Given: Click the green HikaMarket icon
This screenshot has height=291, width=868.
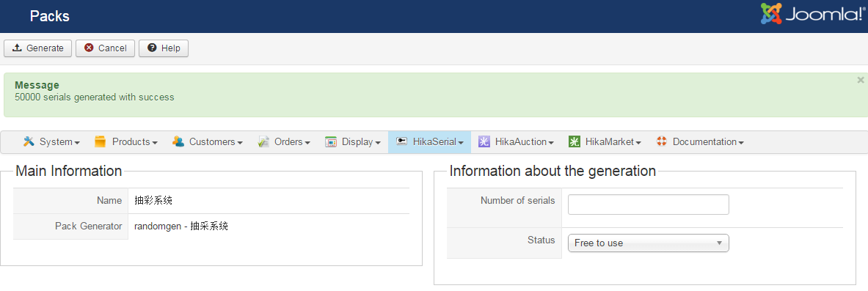Looking at the screenshot, I should [x=574, y=141].
